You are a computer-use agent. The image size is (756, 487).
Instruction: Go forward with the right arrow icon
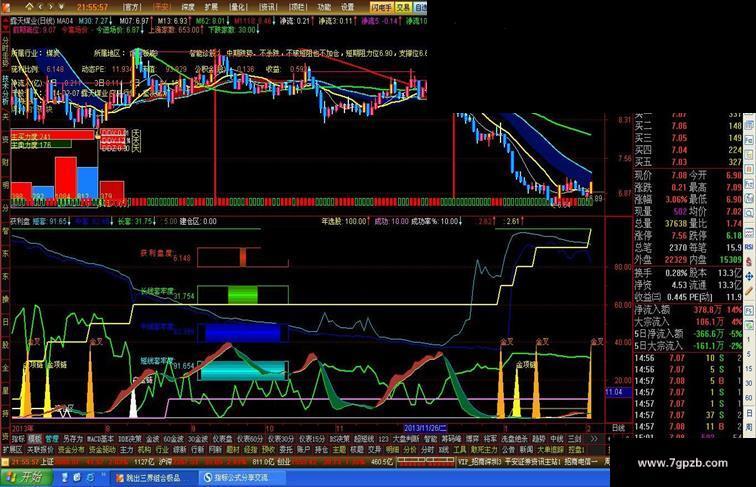[51, 7]
